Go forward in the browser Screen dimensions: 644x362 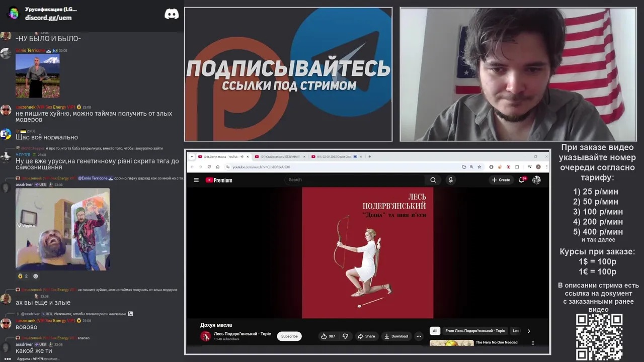(x=200, y=167)
